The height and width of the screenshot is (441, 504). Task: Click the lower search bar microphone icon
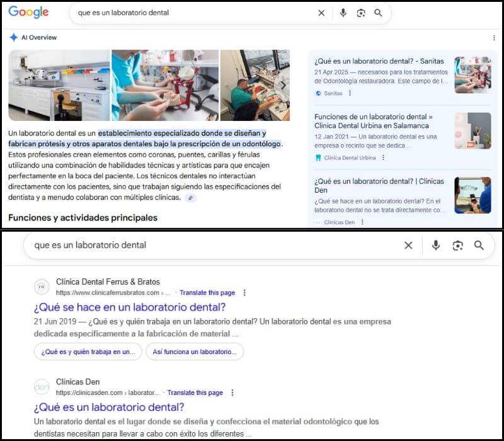(437, 246)
